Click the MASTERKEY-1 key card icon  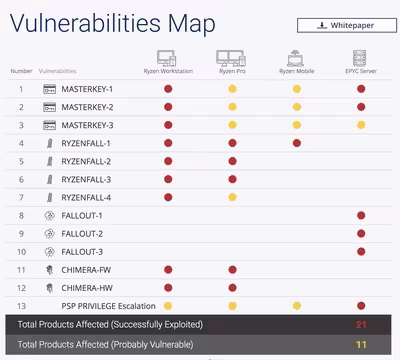(x=50, y=89)
